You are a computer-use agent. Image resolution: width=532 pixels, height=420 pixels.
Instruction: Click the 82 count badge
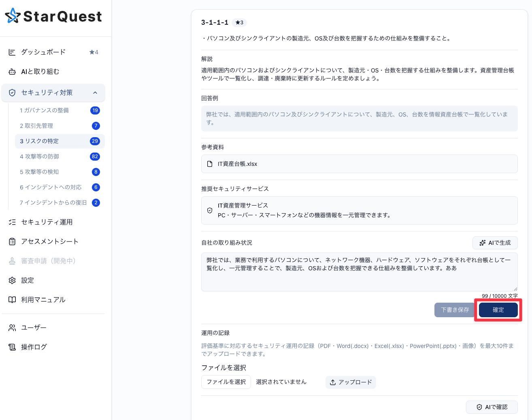95,157
